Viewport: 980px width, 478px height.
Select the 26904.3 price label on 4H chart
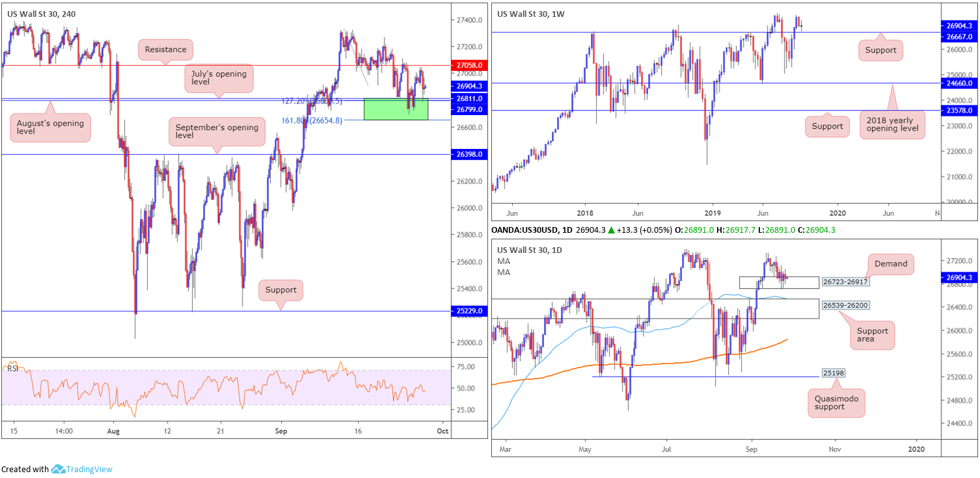pyautogui.click(x=468, y=86)
